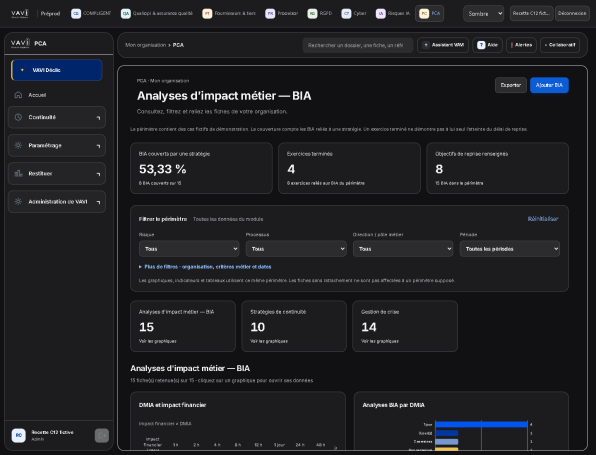Open the COMPLIGENT module icon

[x=76, y=14]
